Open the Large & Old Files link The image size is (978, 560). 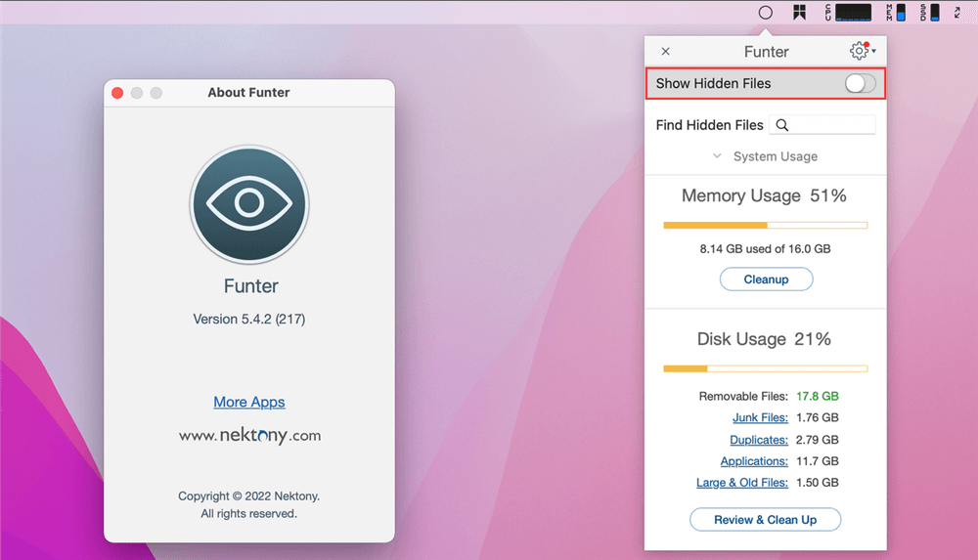click(743, 483)
